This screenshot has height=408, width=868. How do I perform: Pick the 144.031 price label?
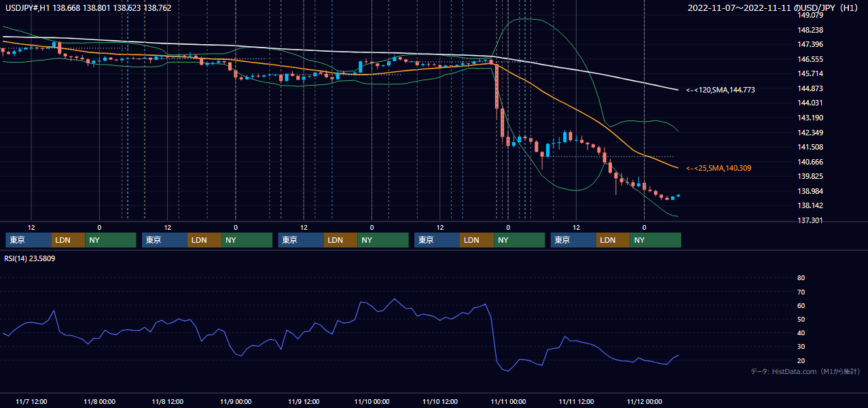click(810, 103)
